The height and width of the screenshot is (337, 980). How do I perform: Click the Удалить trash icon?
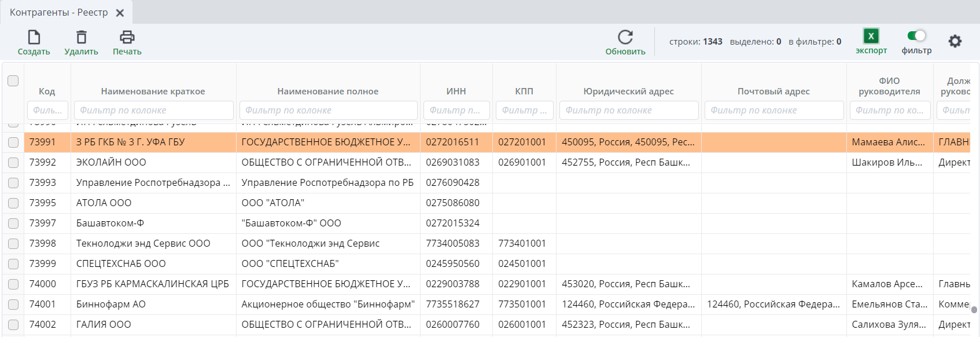pos(82,38)
